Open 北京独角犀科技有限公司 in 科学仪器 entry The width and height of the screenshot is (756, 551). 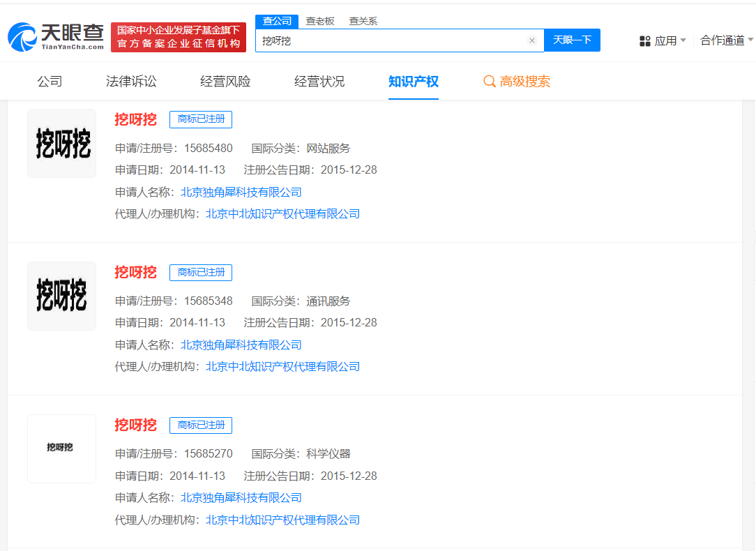pyautogui.click(x=241, y=498)
